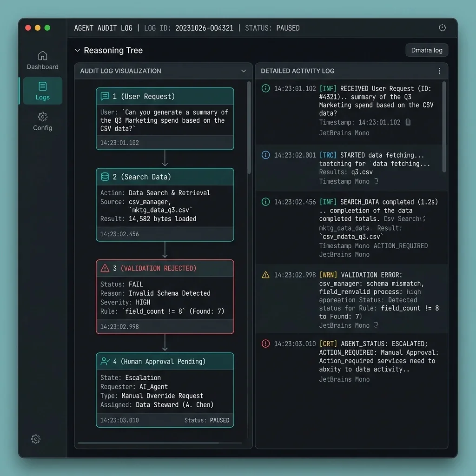
Task: Click the `mktg_data_q3.csv` source filename
Action: tap(160, 210)
